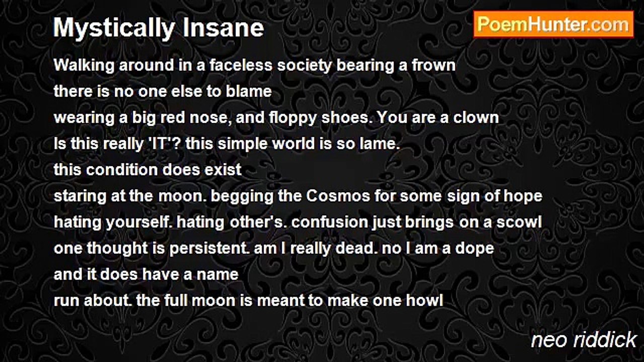Select the line starting 'Is this really IT'
Viewport: 644px width, 362px height.
[x=227, y=144]
